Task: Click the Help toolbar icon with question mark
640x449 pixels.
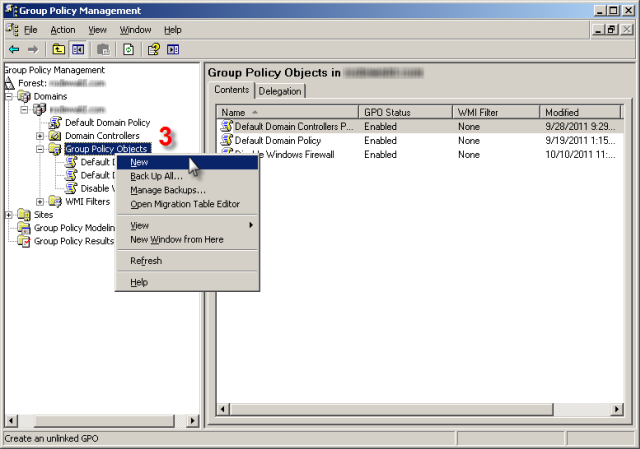Action: click(x=153, y=49)
